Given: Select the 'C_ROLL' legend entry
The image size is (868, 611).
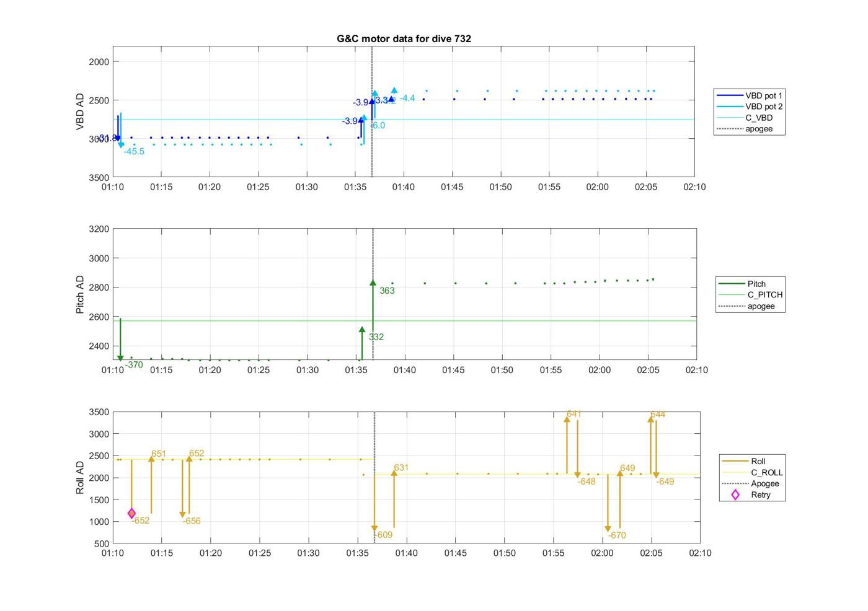Looking at the screenshot, I should pos(753,472).
